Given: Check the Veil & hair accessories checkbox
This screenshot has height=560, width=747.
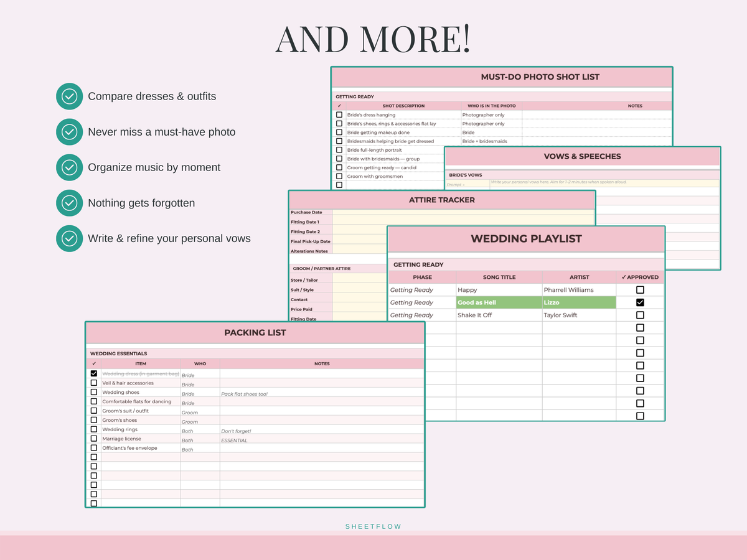Looking at the screenshot, I should point(94,383).
